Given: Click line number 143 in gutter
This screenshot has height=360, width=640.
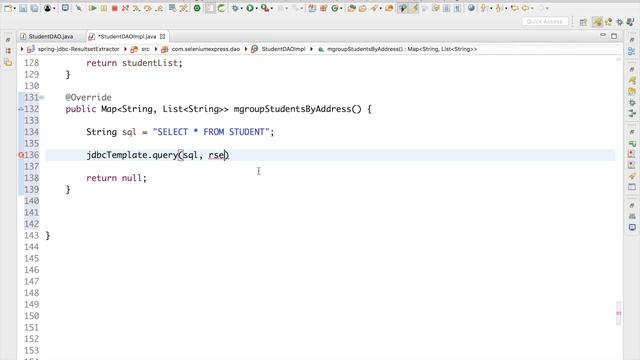Looking at the screenshot, I should coord(31,236).
